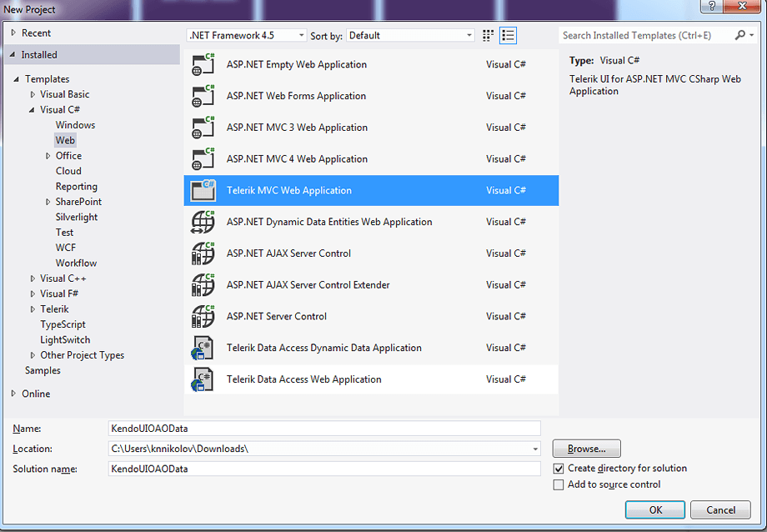Click the Dynamic Data Entities Web Application icon
The width and height of the screenshot is (767, 532).
203,222
